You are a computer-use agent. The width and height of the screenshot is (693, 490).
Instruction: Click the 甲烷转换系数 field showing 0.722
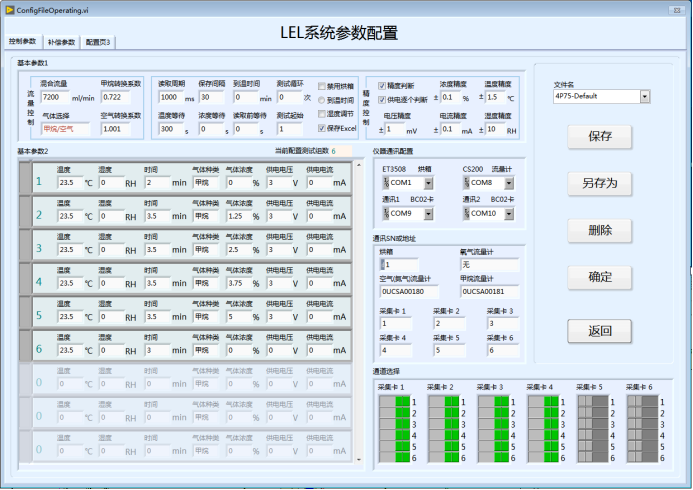coord(116,97)
